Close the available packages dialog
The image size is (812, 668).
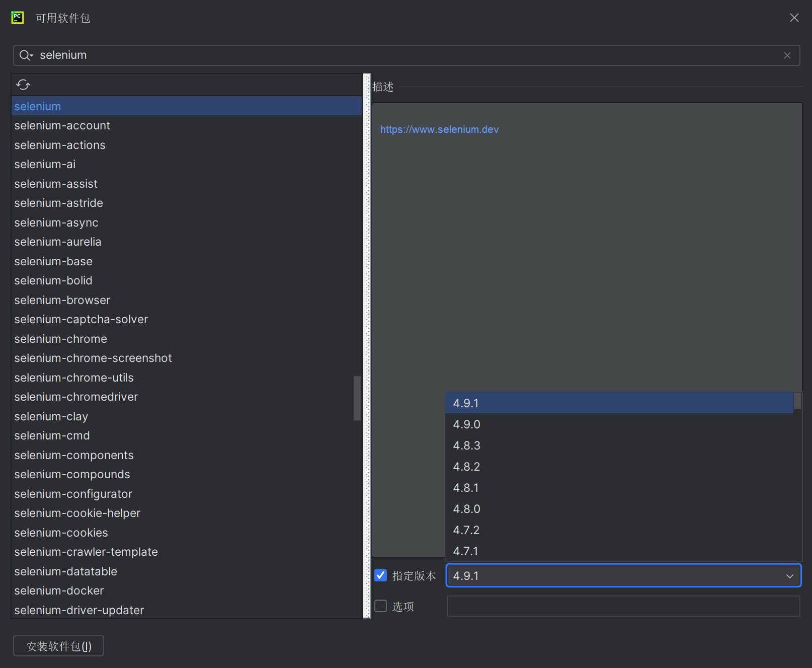(x=794, y=18)
